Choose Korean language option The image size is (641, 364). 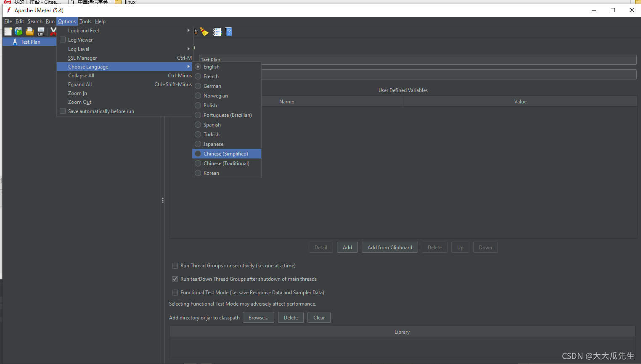tap(227, 173)
